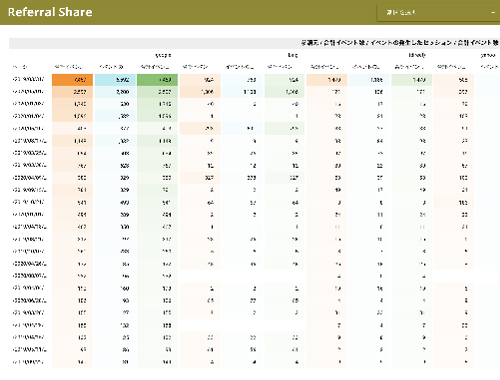
Task: Select the bing source column group header
Action: pos(293,55)
